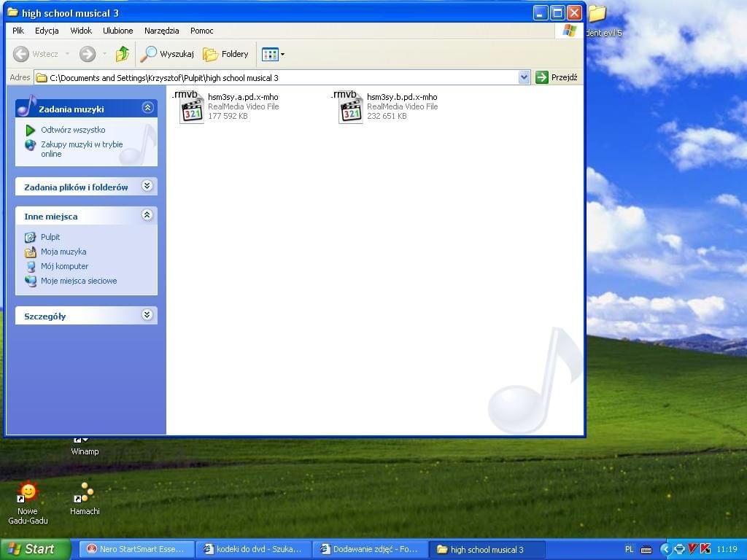Open the Plik menu

(18, 31)
